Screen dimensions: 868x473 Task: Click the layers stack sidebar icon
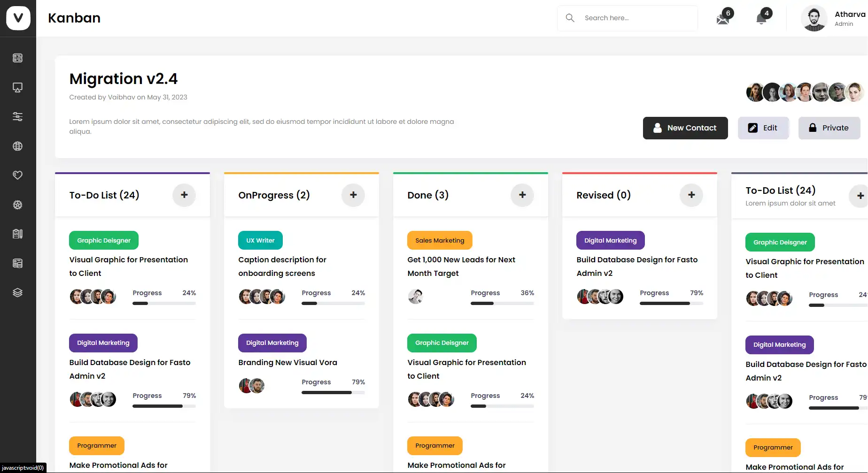pos(17,292)
